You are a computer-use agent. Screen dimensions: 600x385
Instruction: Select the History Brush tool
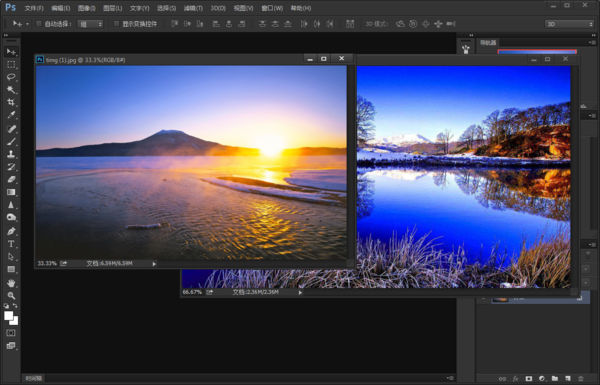pos(11,167)
